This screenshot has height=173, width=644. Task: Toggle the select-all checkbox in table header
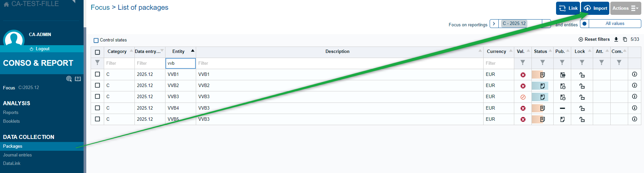tap(97, 52)
